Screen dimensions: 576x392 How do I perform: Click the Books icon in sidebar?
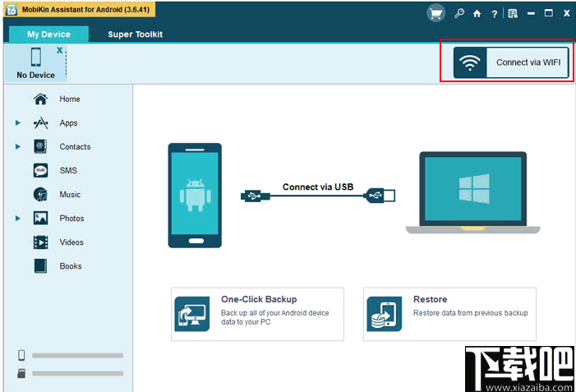[x=40, y=266]
